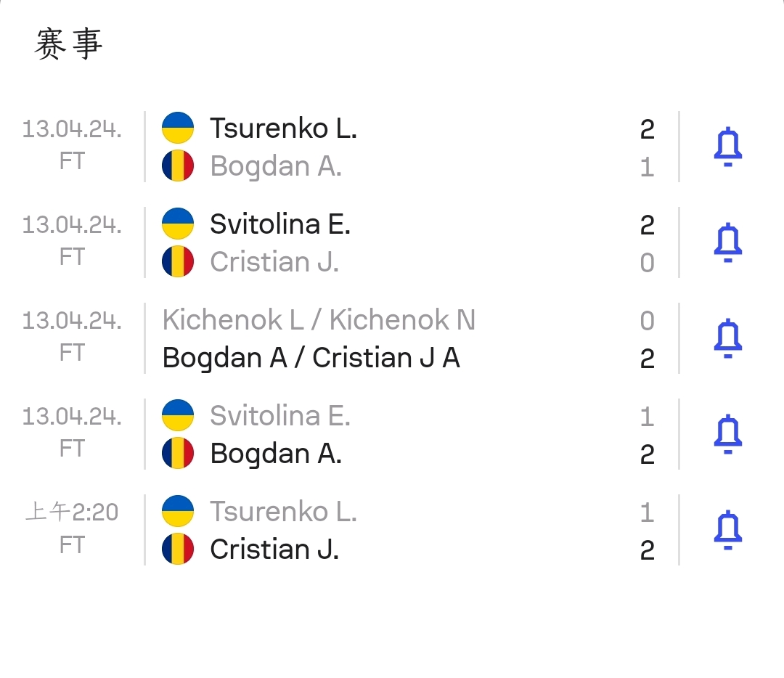The width and height of the screenshot is (784, 678).
Task: Click bell icon for Tsurenko vs Cristian match
Action: coord(727,530)
